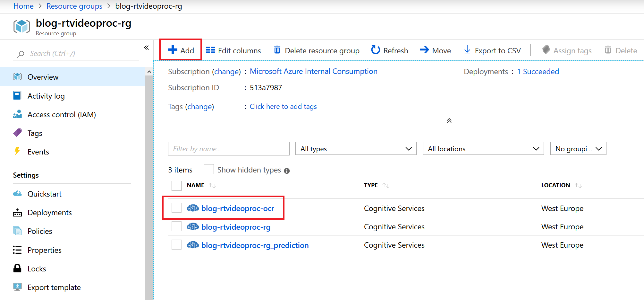This screenshot has height=300, width=644.
Task: Click the Move arrow icon
Action: coord(424,50)
